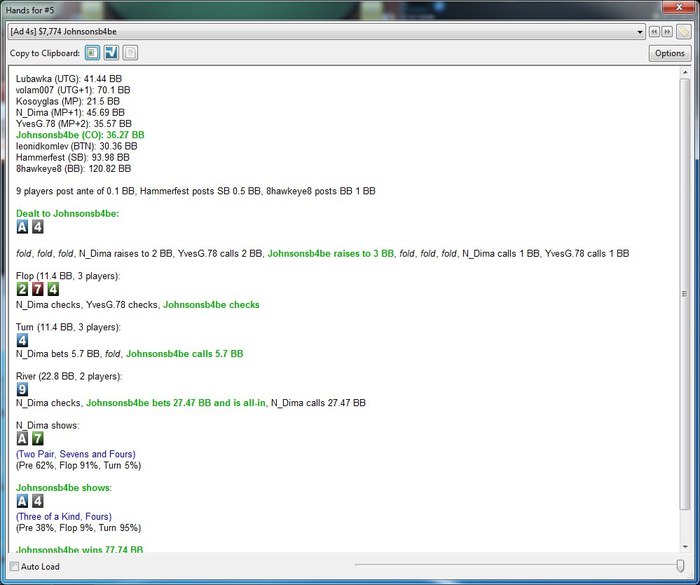Click 'Johnsonsb4be calls 5.7 BB' text

point(185,354)
